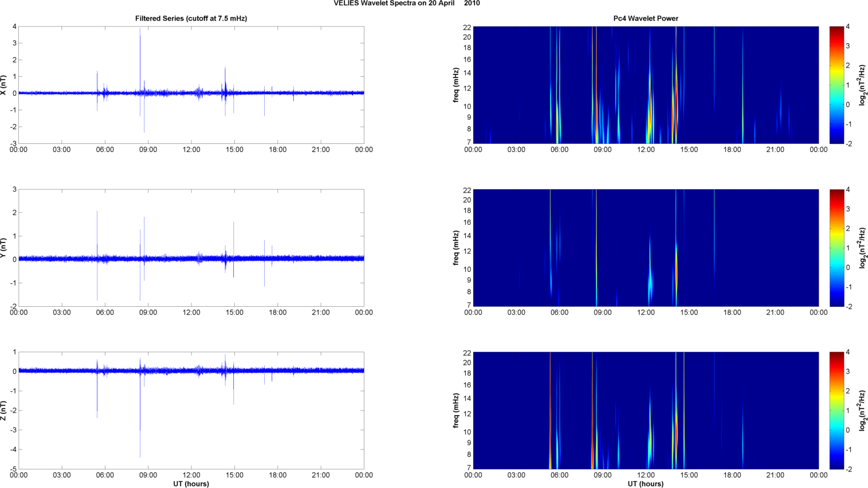Viewport: 868px width, 488px height.
Task: Click the top wavelet panel's colorbar
Action: pos(836,85)
